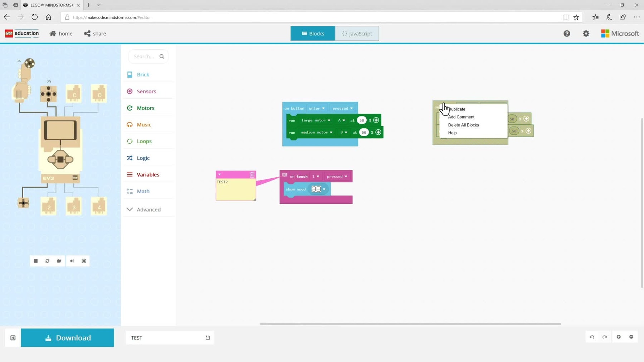The height and width of the screenshot is (362, 644).
Task: Undo the last change
Action: click(x=592, y=337)
